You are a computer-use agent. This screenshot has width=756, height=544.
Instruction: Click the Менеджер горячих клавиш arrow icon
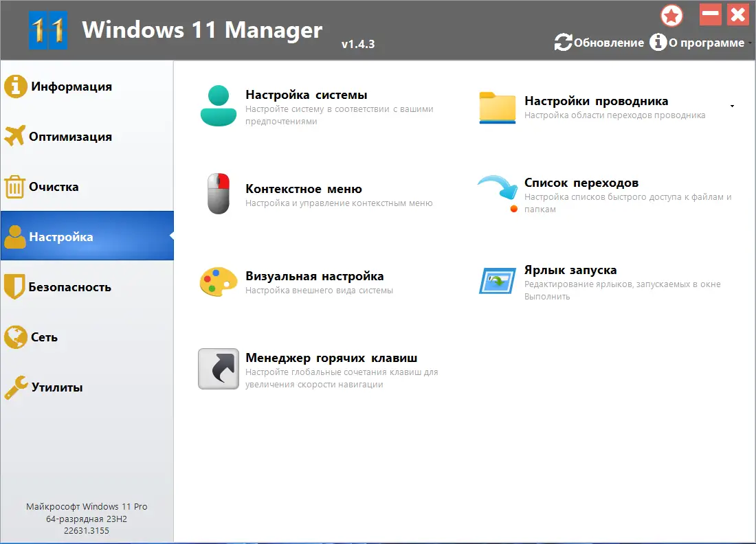coord(219,369)
